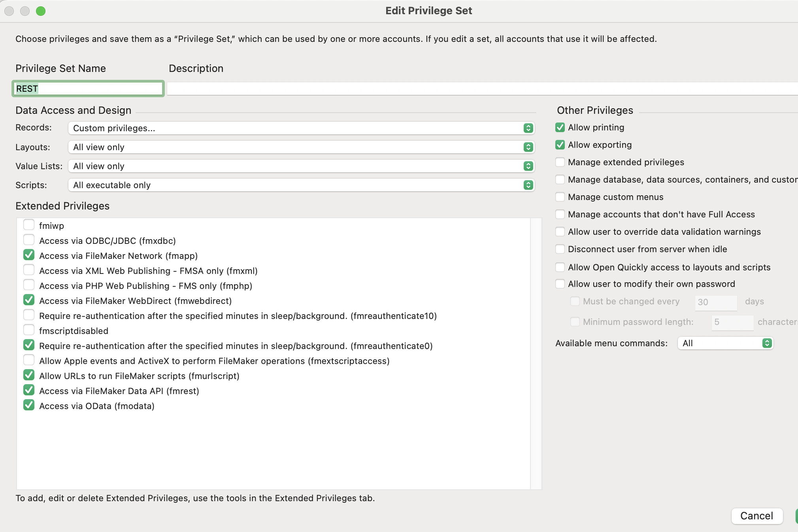Uncheck Access via FileMaker WebDirect
798x532 pixels.
[x=29, y=300]
